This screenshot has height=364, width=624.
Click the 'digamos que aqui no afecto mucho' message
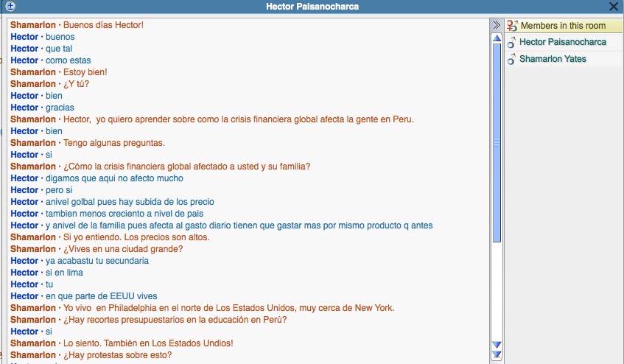[x=114, y=178]
